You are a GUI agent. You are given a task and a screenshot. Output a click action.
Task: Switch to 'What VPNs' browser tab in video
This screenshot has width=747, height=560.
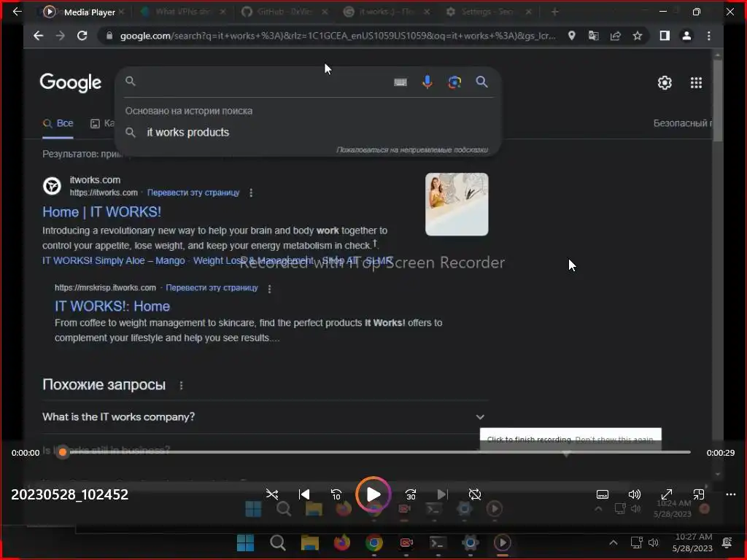(183, 12)
